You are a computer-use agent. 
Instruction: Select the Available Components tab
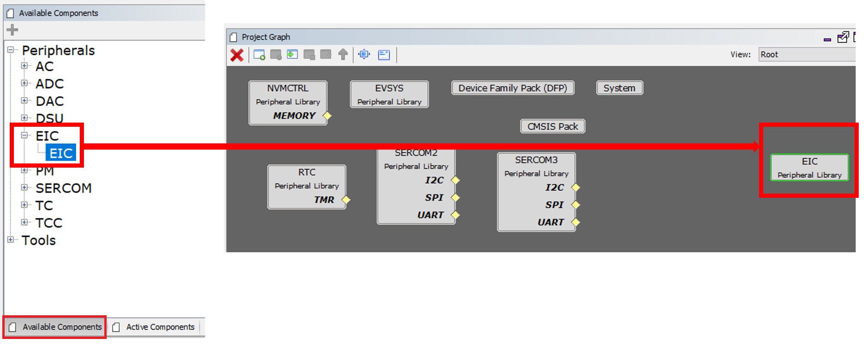[56, 327]
